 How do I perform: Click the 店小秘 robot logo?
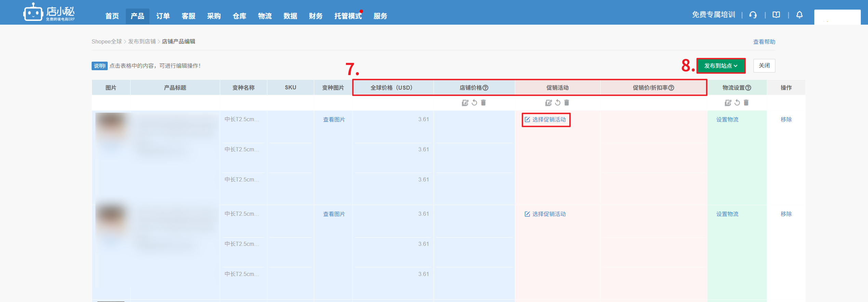(x=49, y=12)
